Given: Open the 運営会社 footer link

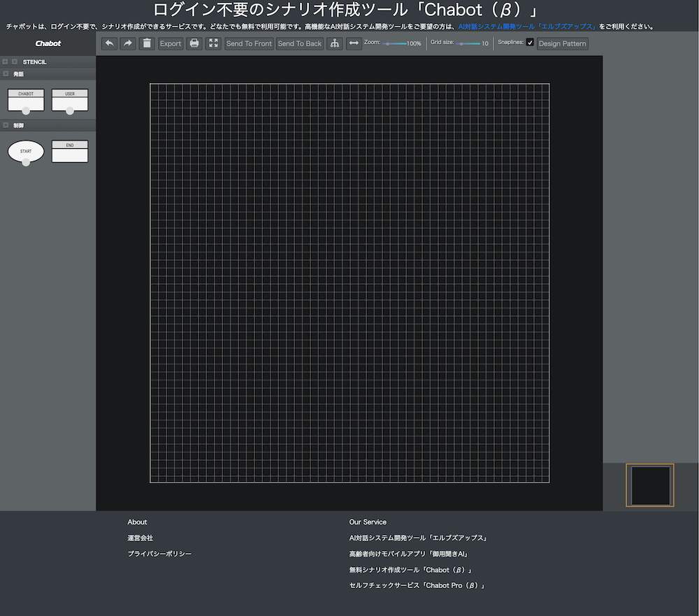Looking at the screenshot, I should [140, 538].
